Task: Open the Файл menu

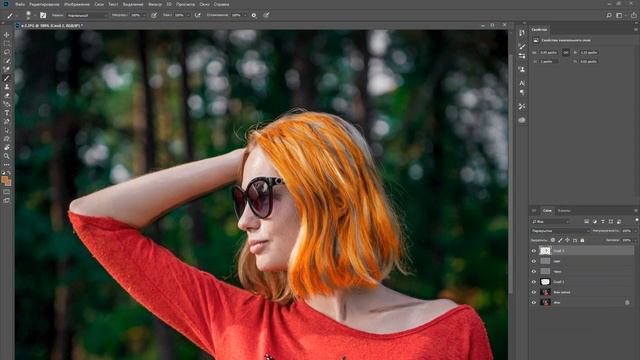Action: point(20,4)
